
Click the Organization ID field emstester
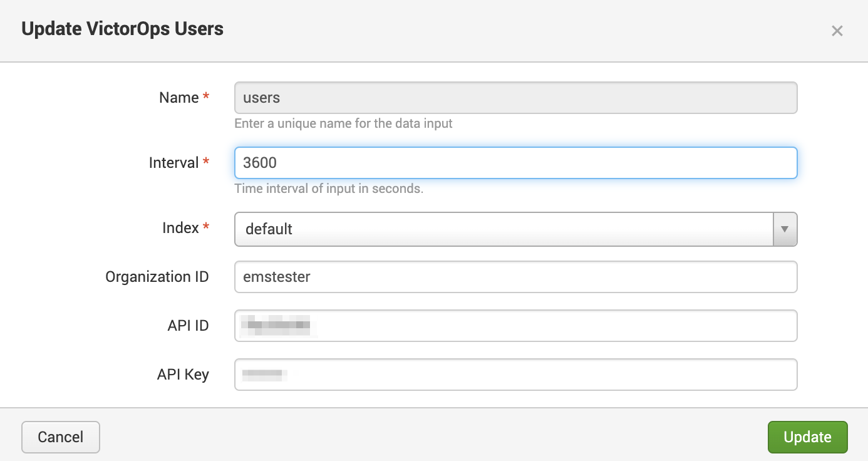[x=515, y=277]
